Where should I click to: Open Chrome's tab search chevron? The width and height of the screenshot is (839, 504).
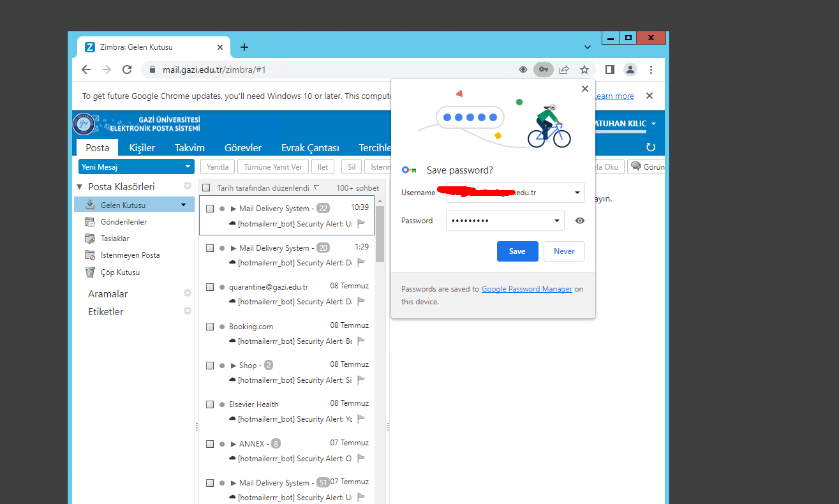click(588, 47)
